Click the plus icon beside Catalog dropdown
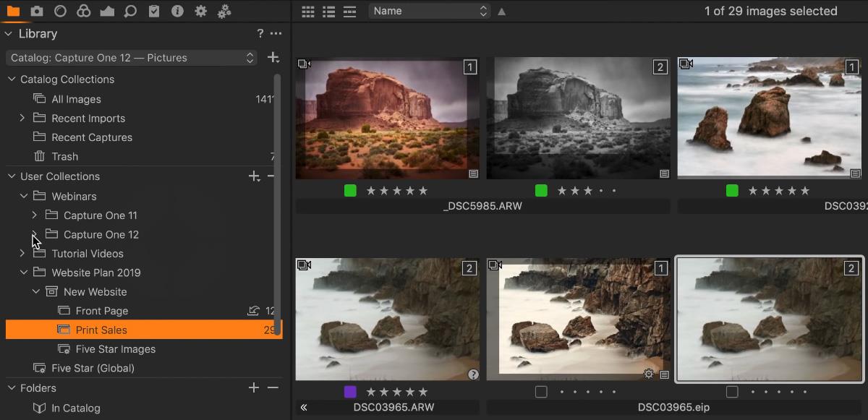Viewport: 868px width, 420px height. (273, 58)
